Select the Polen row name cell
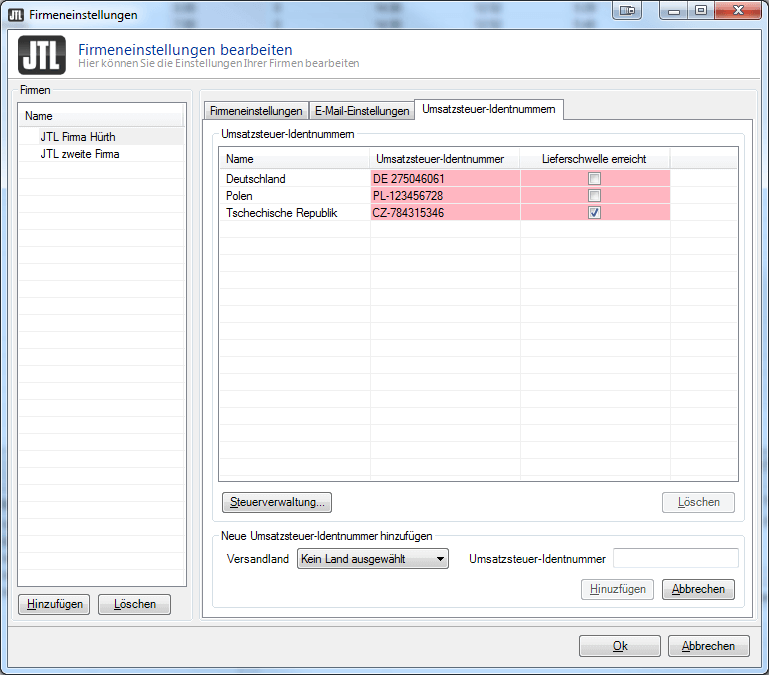The width and height of the screenshot is (769, 675). 295,196
